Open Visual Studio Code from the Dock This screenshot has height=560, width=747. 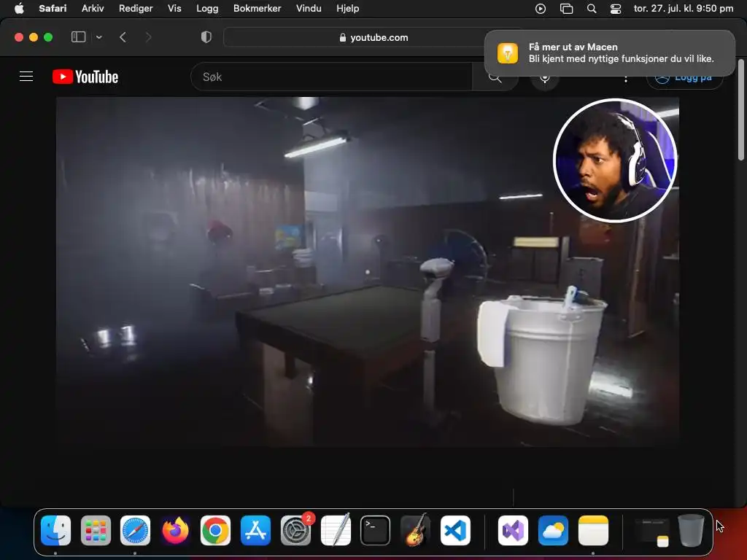[455, 530]
